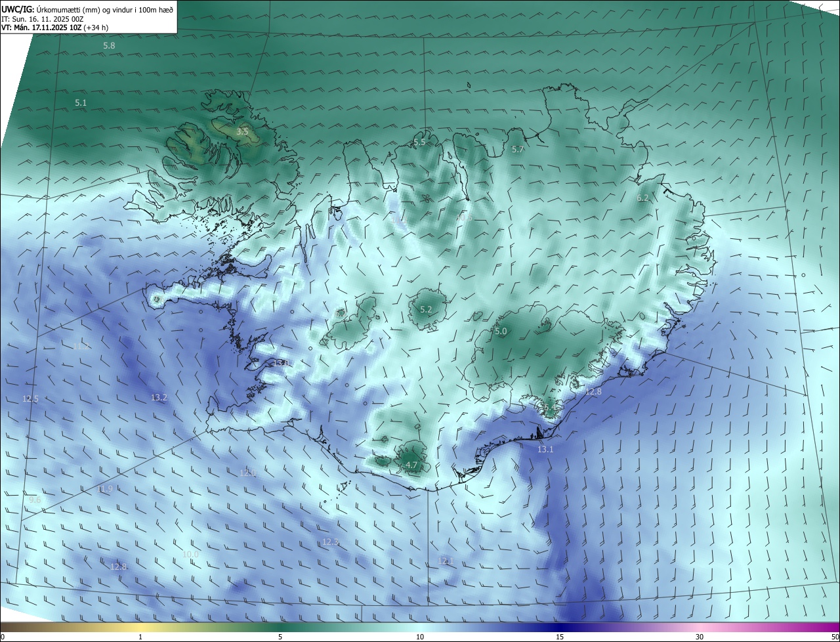
Task: Click the 11.9 value label
Action: tap(105, 489)
